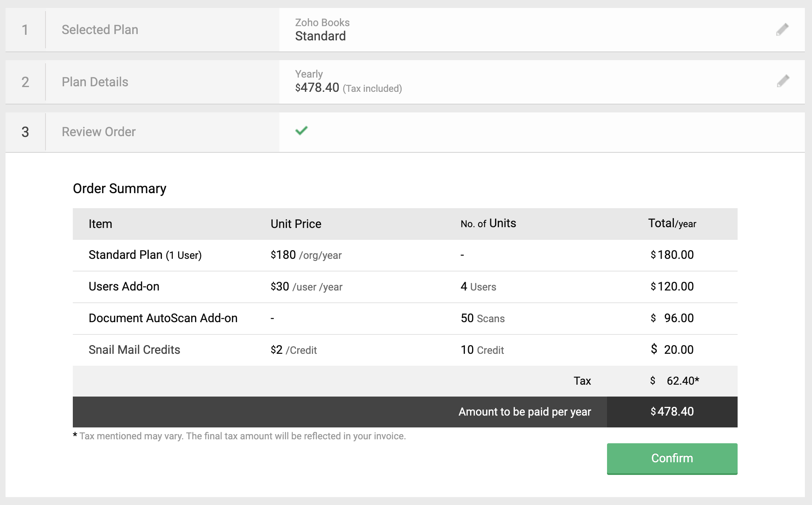Click step number 2 label
This screenshot has width=812, height=505.
click(25, 82)
